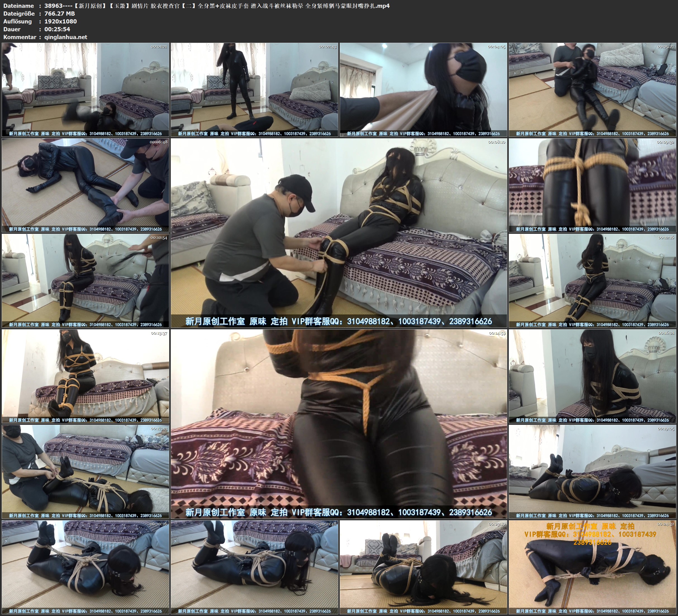Select the frame marked 00:16:21
Image resolution: width=678 pixels, height=616 pixels.
tap(592, 376)
